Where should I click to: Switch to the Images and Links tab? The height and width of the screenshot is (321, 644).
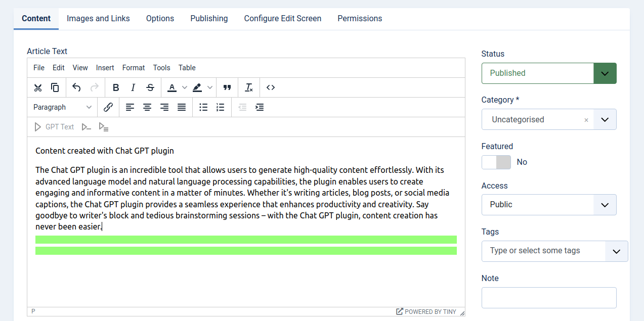[x=98, y=19]
